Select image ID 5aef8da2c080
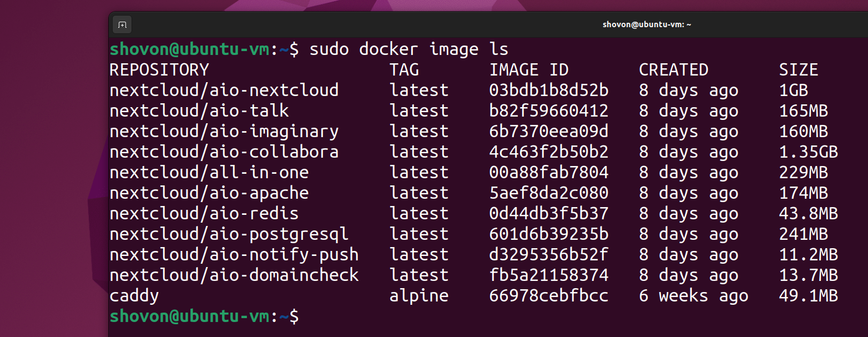This screenshot has width=868, height=337. (x=549, y=193)
